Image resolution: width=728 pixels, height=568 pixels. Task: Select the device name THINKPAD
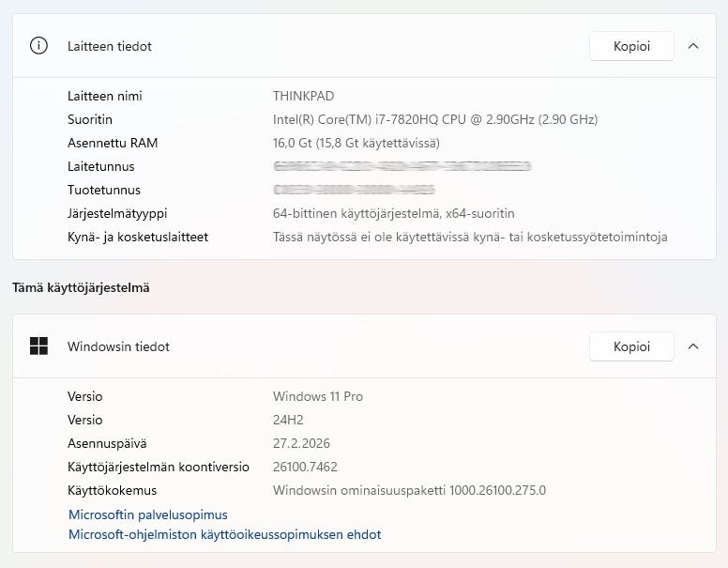point(303,96)
